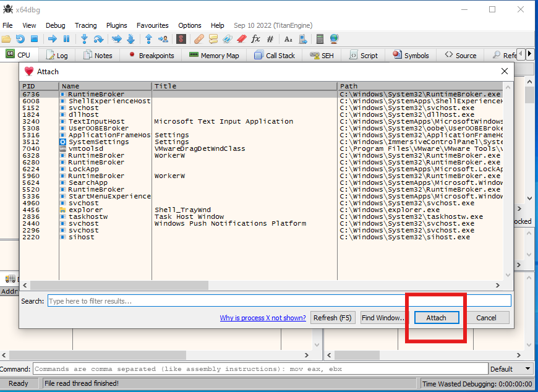The image size is (538, 392).
Task: Switch to the Breakpoints tab
Action: coord(152,55)
